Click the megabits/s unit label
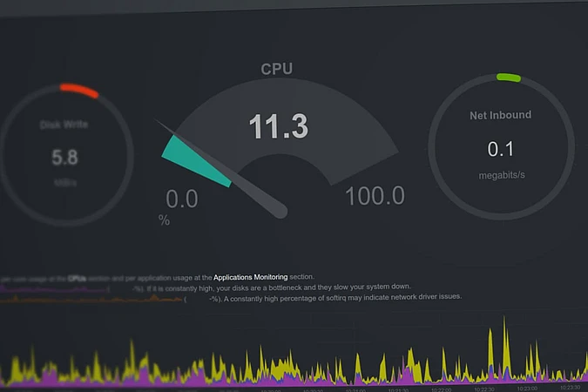588x392 pixels. [501, 175]
